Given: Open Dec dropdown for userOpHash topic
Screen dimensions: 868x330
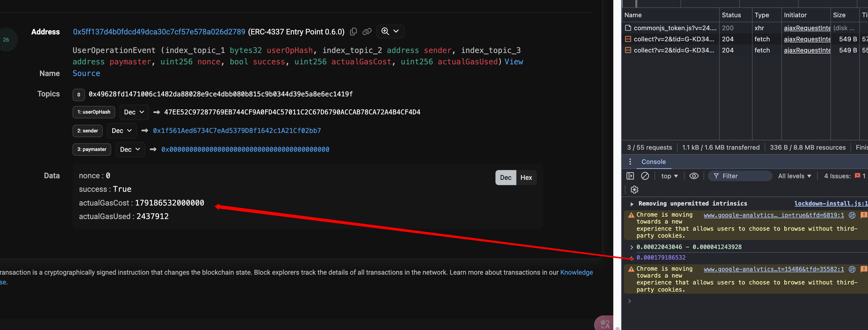Looking at the screenshot, I should pyautogui.click(x=134, y=112).
